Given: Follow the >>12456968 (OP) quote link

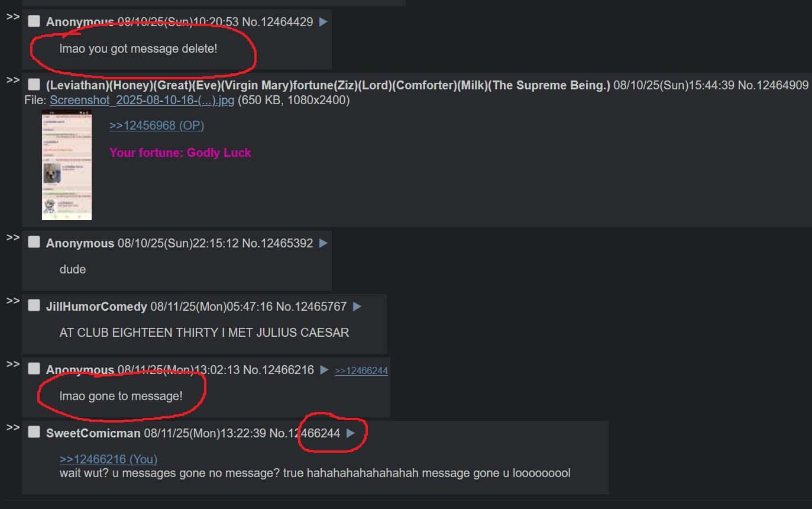Looking at the screenshot, I should click(x=157, y=125).
